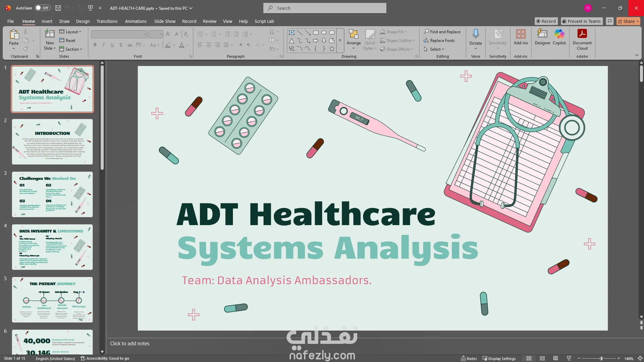Open the Slide Show tab
This screenshot has width=644, height=362.
click(165, 21)
